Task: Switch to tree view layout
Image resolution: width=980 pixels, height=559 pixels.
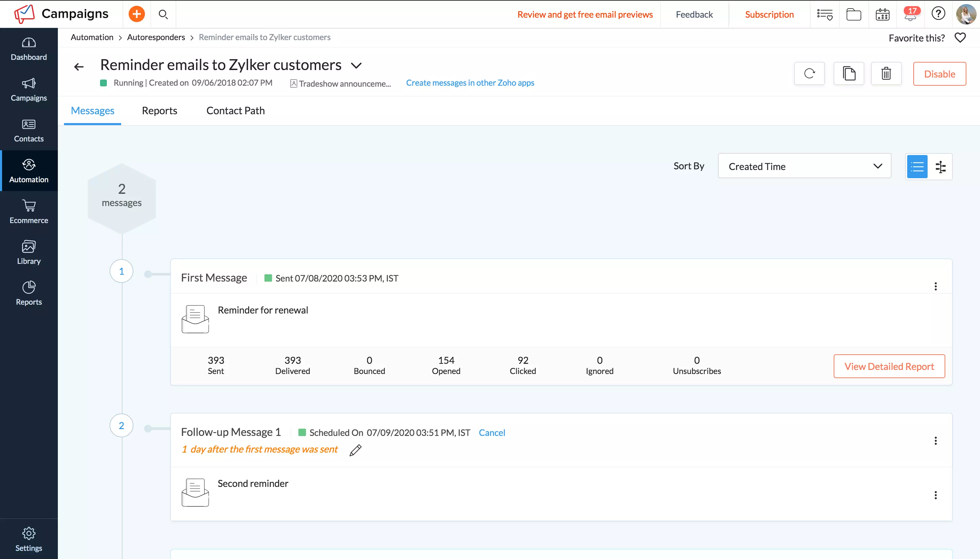Action: (941, 167)
